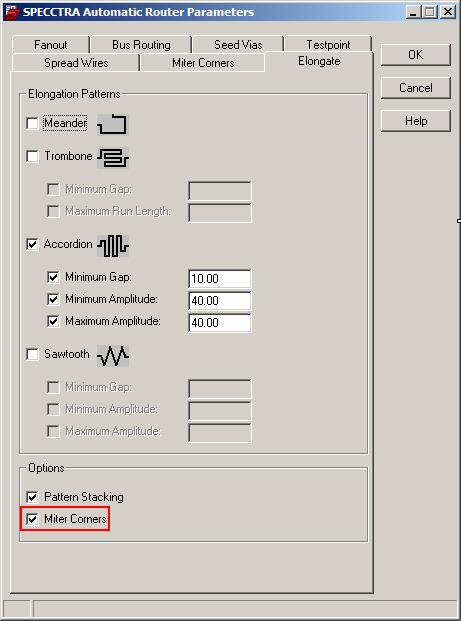Click the SPECCTRA title bar app icon
The width and height of the screenshot is (461, 621).
coord(12,12)
